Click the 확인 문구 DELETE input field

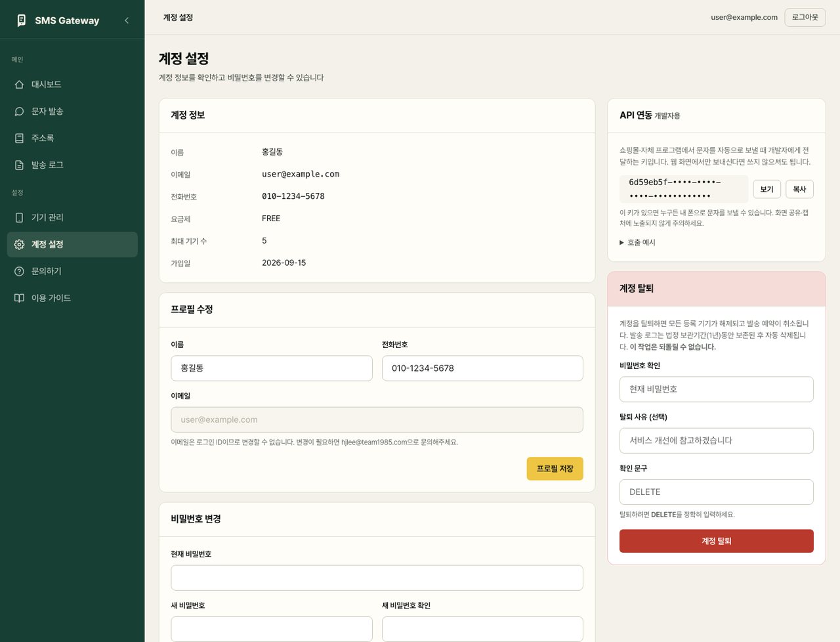tap(716, 492)
